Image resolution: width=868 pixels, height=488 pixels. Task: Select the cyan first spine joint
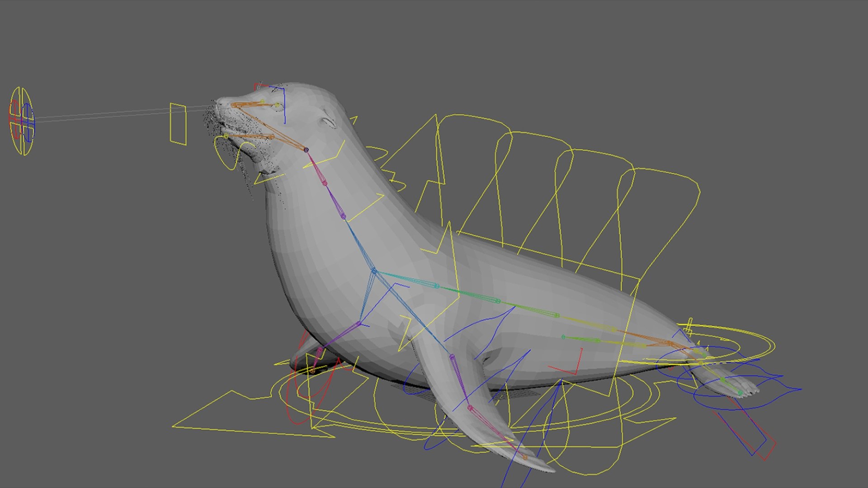437,286
